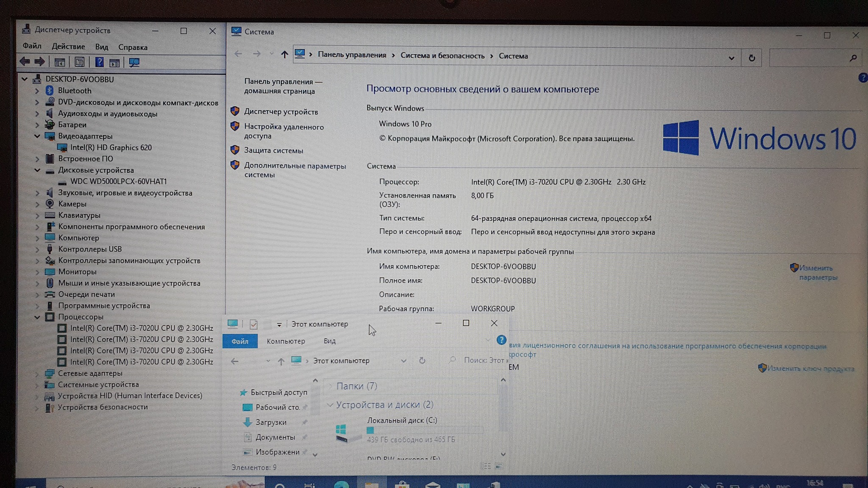The height and width of the screenshot is (488, 868).
Task: Click the Изменить параметры link
Action: click(x=817, y=272)
